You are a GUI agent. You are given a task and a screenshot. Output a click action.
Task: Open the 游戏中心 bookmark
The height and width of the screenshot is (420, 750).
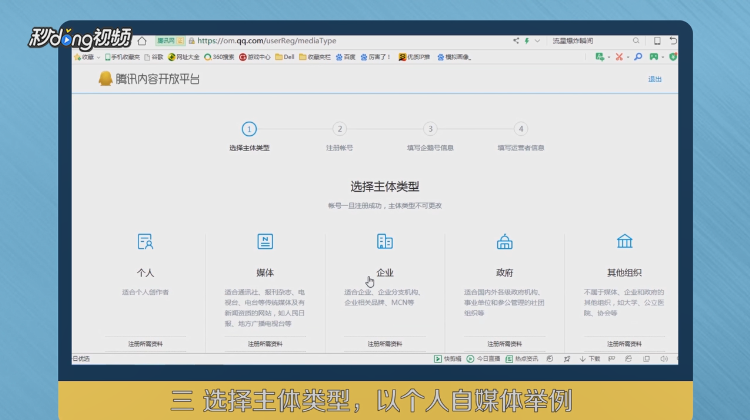point(254,57)
